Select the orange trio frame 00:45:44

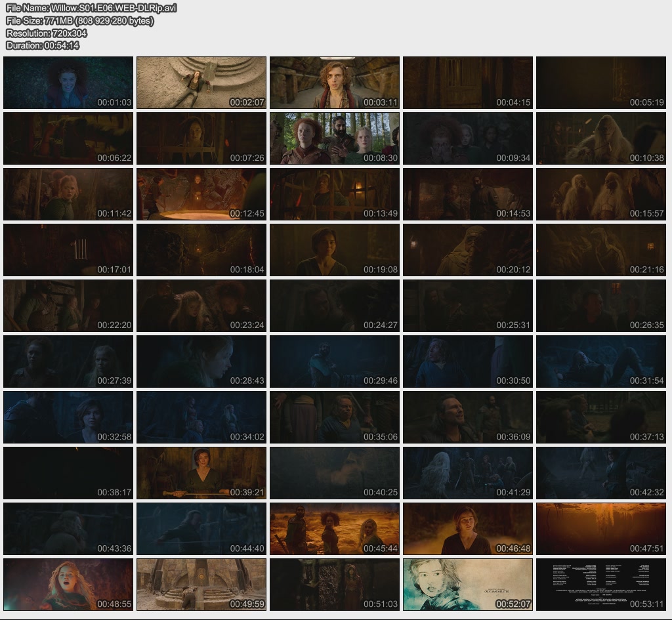click(x=335, y=529)
